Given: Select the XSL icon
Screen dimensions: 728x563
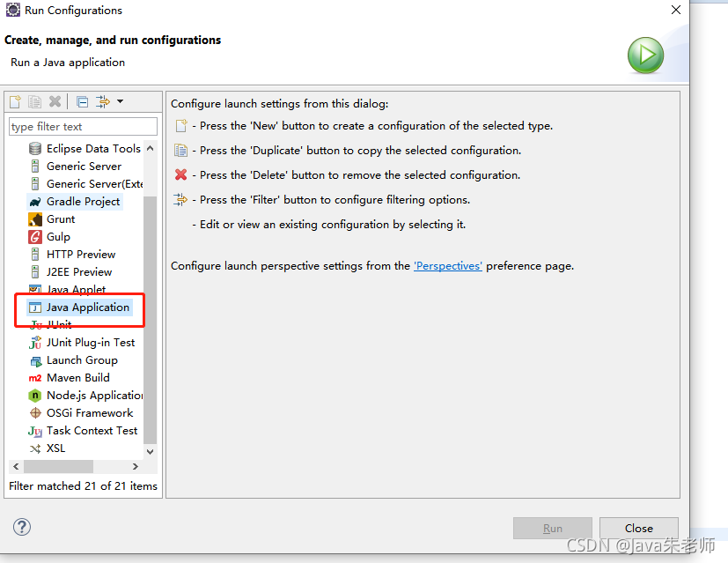Looking at the screenshot, I should click(35, 448).
